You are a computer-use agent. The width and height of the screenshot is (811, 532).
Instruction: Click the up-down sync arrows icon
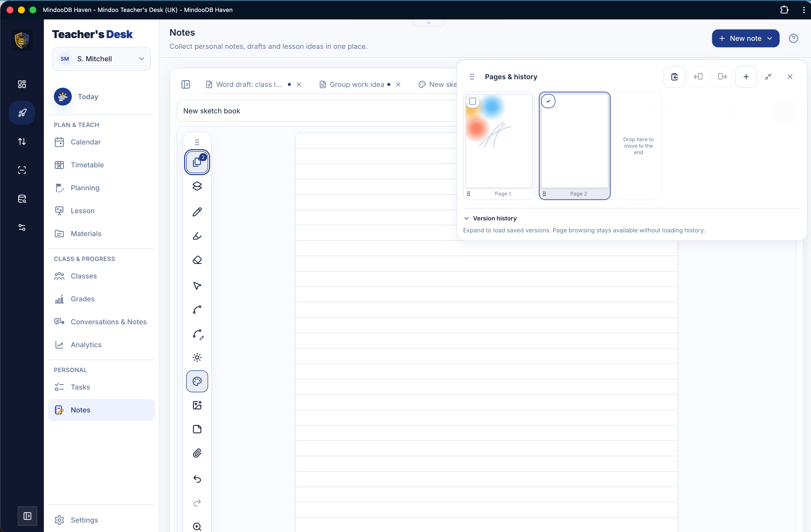tap(22, 141)
